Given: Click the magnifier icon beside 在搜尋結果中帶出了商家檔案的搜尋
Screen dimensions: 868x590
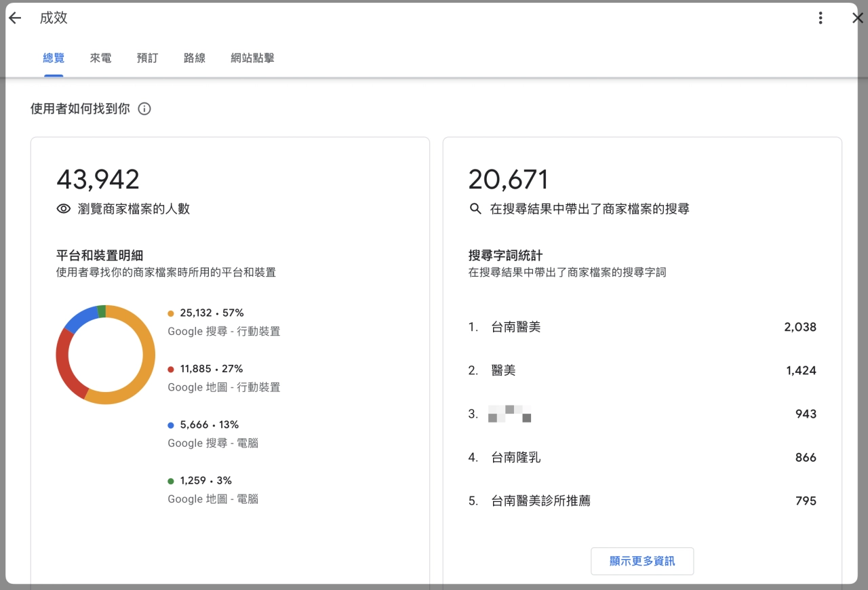Looking at the screenshot, I should (475, 209).
